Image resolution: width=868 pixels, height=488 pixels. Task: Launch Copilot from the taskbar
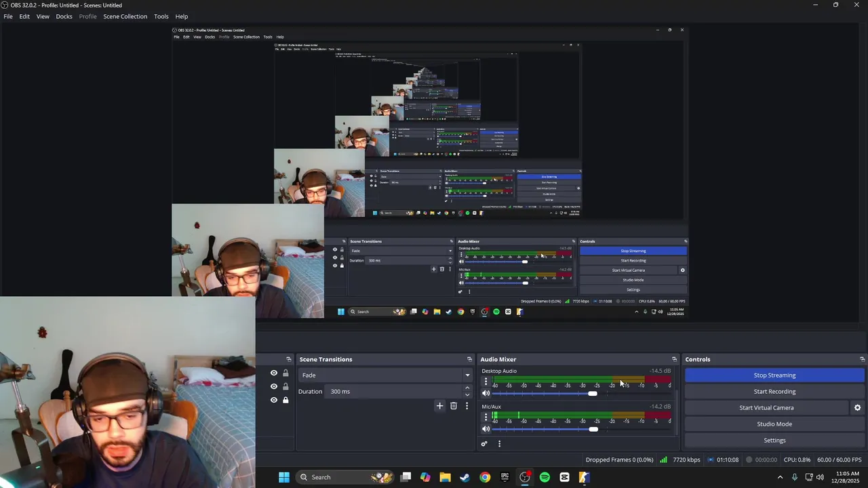425,477
